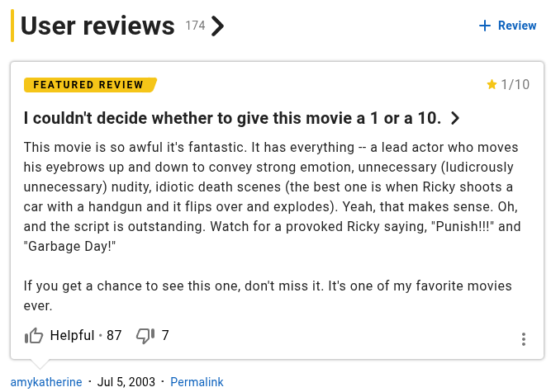Open the three-dot review options menu
Viewport: 551px width, 392px height.
point(524,339)
